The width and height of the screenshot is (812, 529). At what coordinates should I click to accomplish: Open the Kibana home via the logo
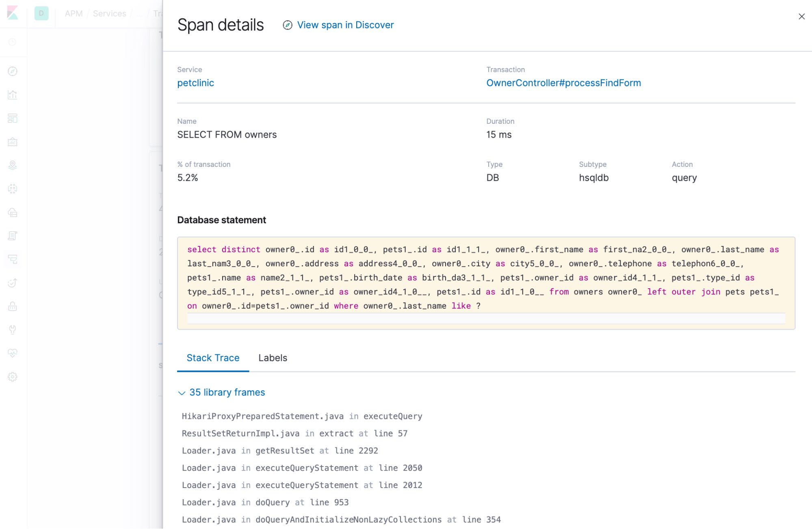[12, 13]
